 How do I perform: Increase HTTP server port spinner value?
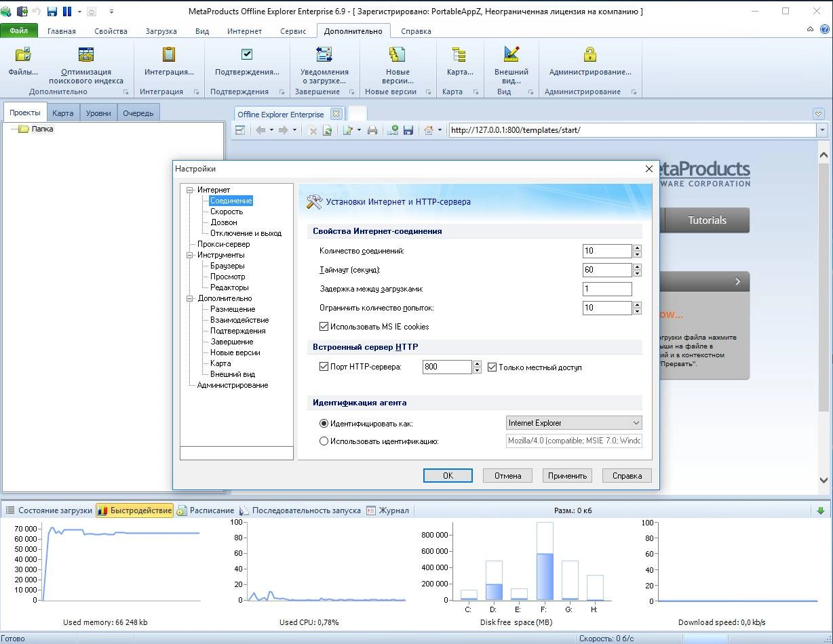click(x=477, y=363)
